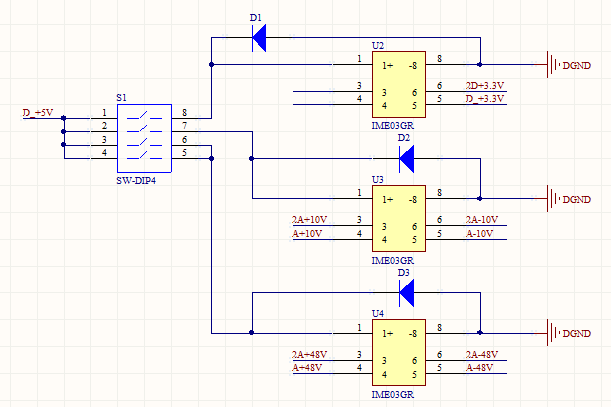Select the D1 designator text
The image size is (611, 407).
click(256, 18)
